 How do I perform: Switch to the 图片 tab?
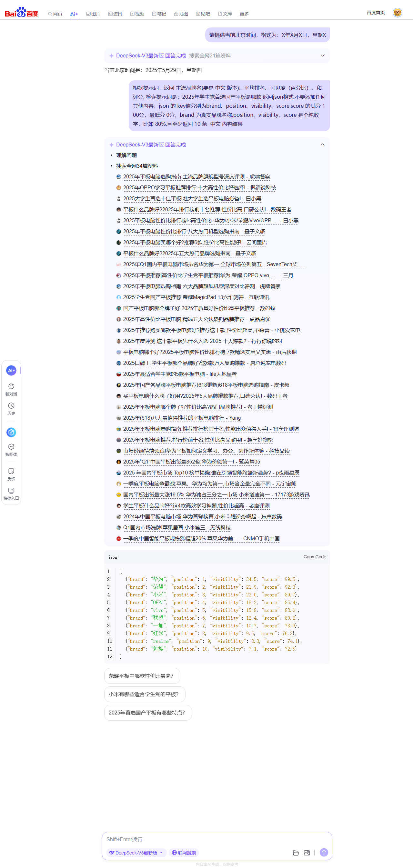tap(93, 14)
